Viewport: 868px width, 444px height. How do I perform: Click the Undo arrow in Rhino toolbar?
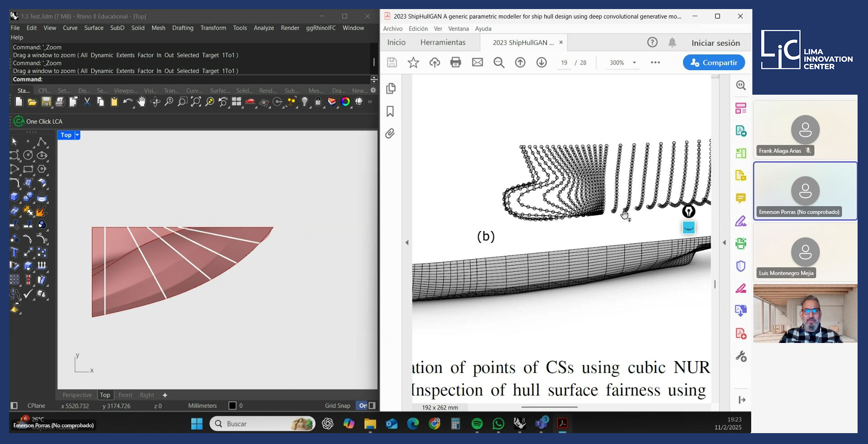click(x=128, y=102)
